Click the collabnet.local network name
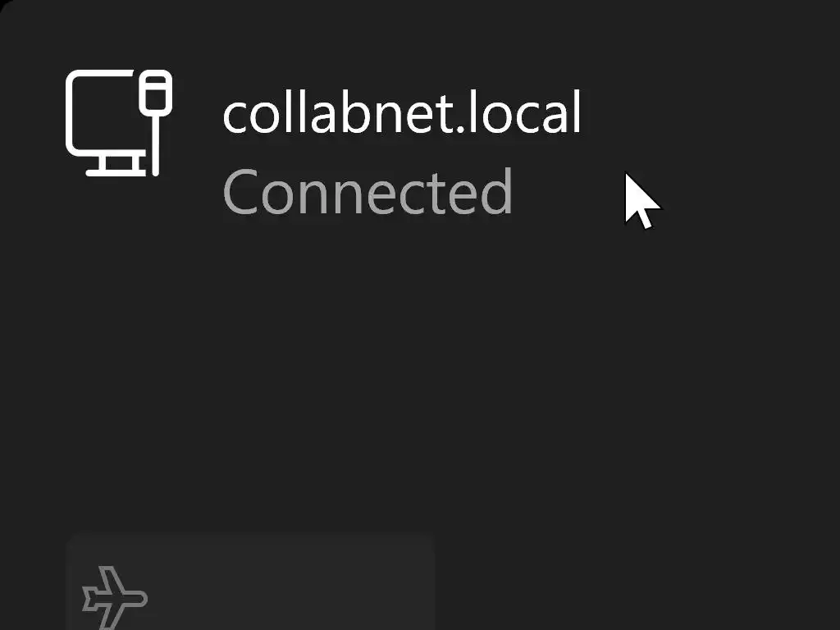 [402, 113]
